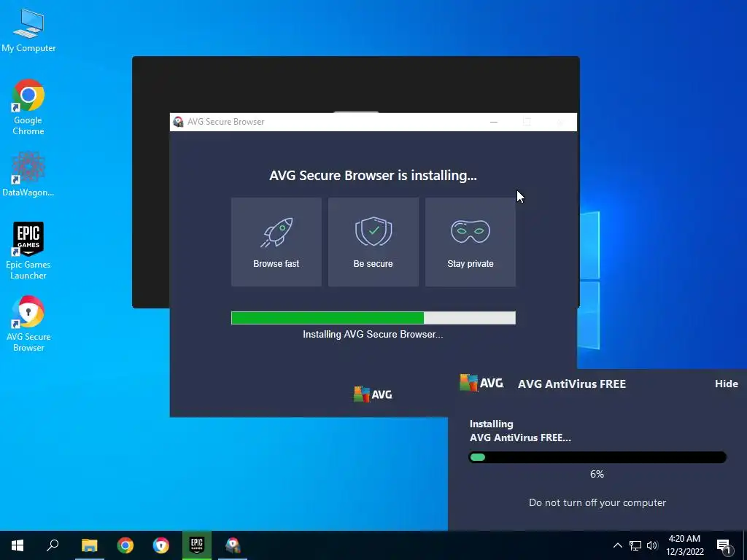Hide the AVG AntiVirus FREE popup
This screenshot has height=560, width=747.
(x=726, y=384)
